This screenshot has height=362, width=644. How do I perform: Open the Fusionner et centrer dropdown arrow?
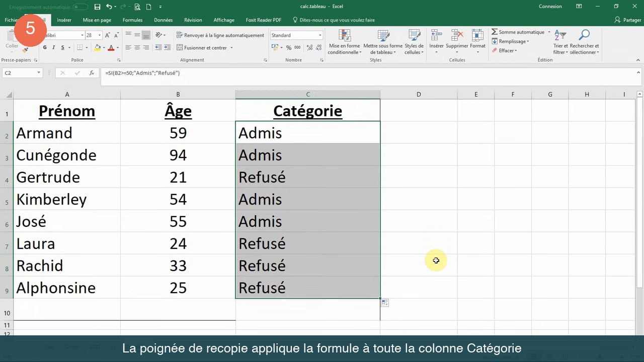(231, 48)
